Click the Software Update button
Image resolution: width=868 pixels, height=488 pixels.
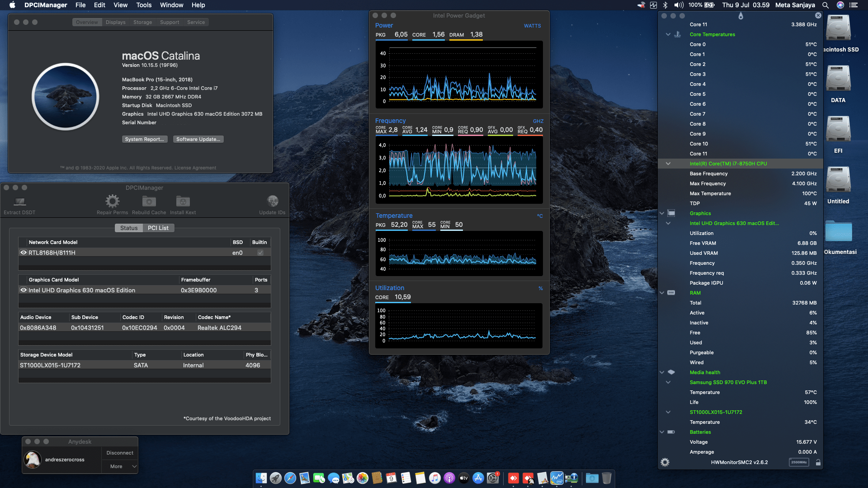click(198, 139)
